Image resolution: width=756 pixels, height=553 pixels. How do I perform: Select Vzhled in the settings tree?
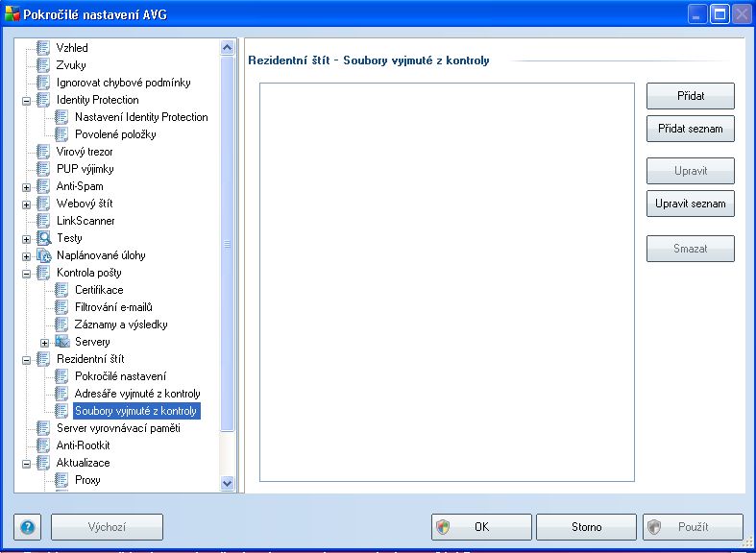(72, 48)
